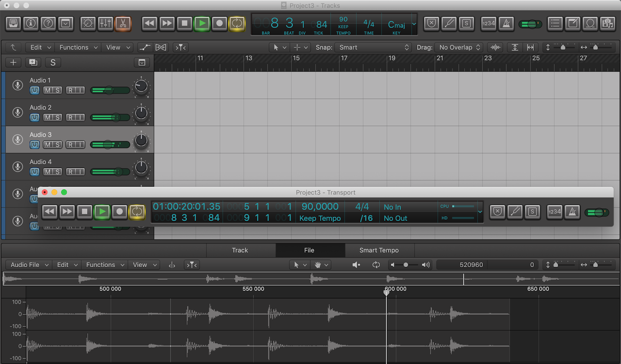Toggle the cycle audition button in File editor
The image size is (621, 364).
click(x=376, y=265)
